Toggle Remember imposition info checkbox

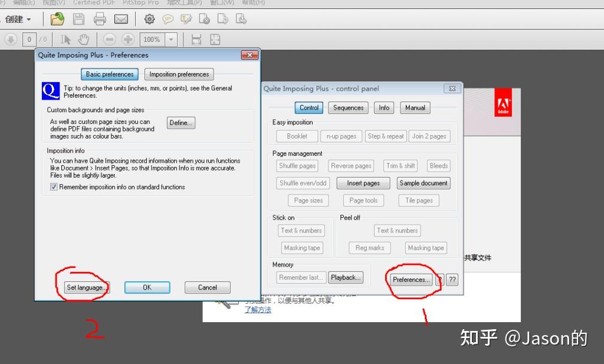pos(54,187)
